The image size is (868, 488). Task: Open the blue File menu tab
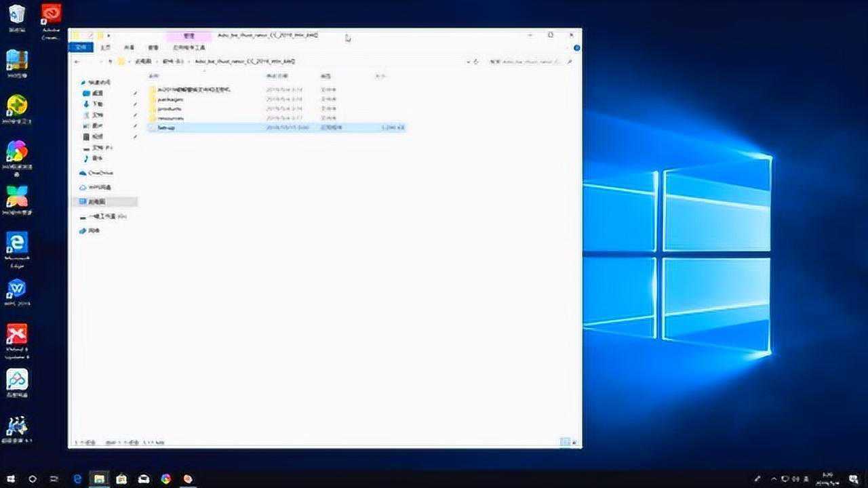point(81,47)
